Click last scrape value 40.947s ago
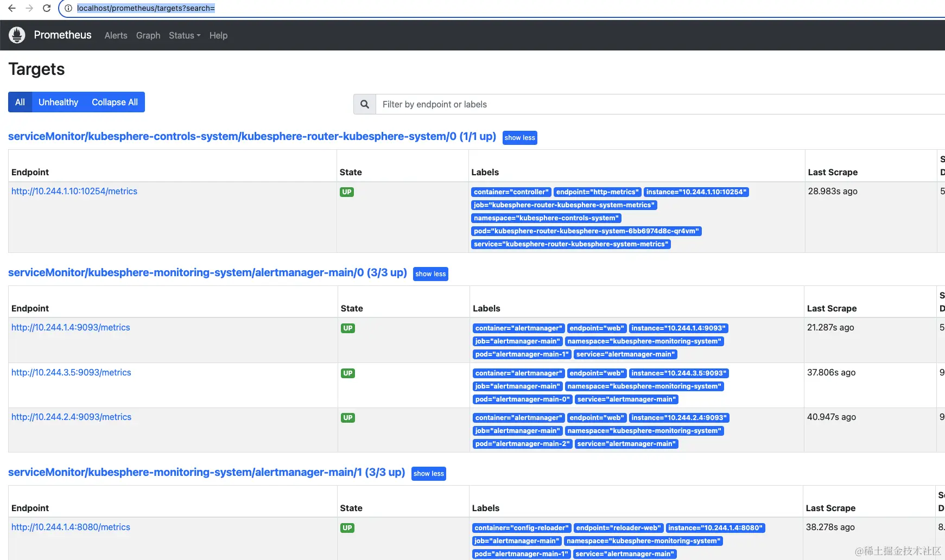945x560 pixels. tap(832, 417)
